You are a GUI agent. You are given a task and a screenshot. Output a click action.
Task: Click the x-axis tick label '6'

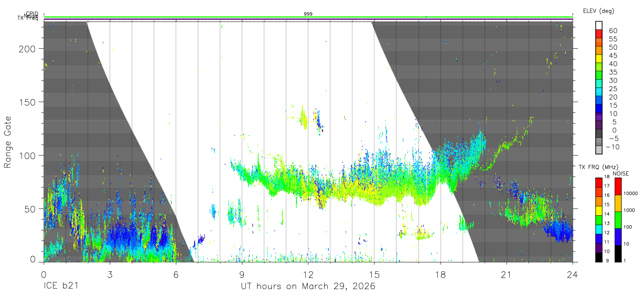(176, 274)
